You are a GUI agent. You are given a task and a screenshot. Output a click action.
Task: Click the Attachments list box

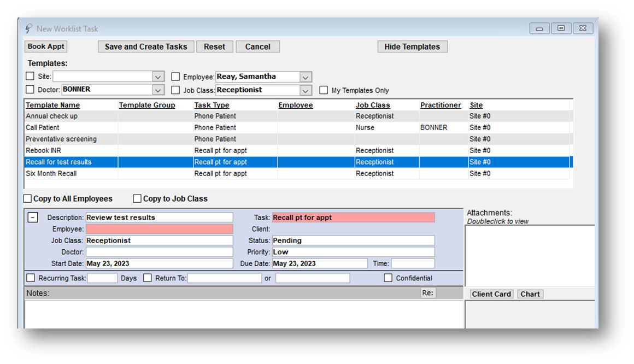pos(530,256)
